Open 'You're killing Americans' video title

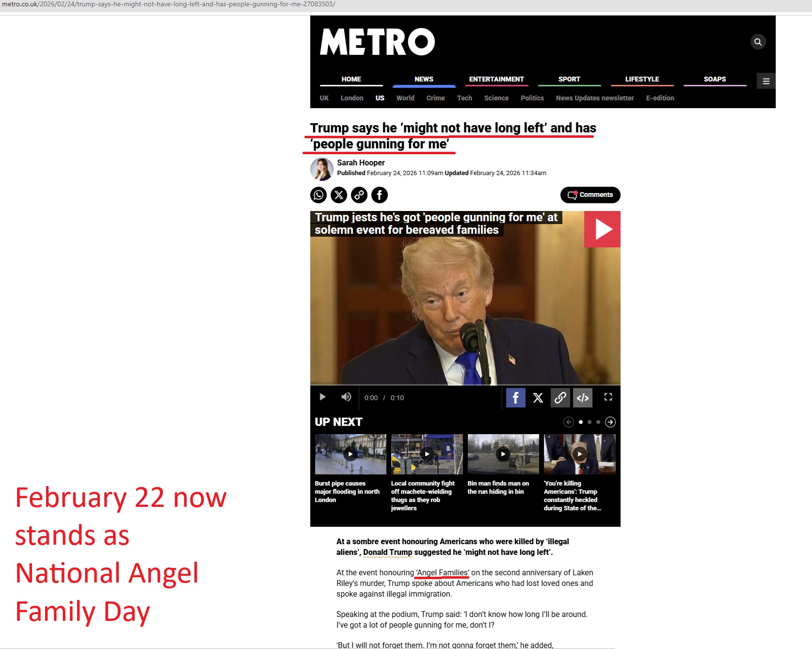[573, 496]
